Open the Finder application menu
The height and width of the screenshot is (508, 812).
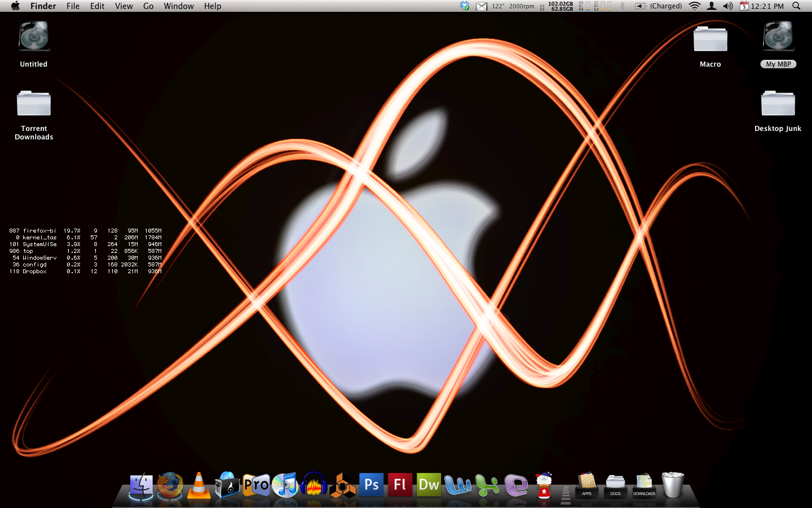[43, 6]
